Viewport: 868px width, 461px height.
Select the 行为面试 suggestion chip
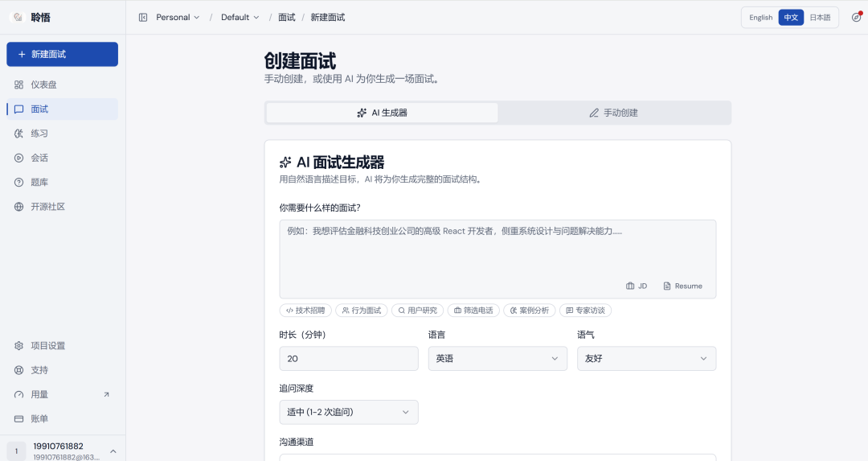coord(362,311)
